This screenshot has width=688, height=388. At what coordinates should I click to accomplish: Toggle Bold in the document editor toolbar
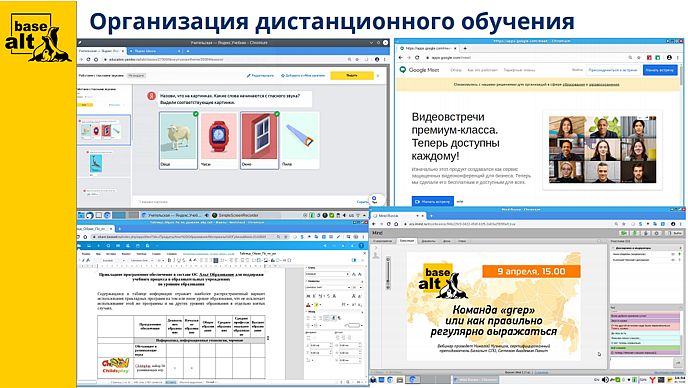point(169,260)
